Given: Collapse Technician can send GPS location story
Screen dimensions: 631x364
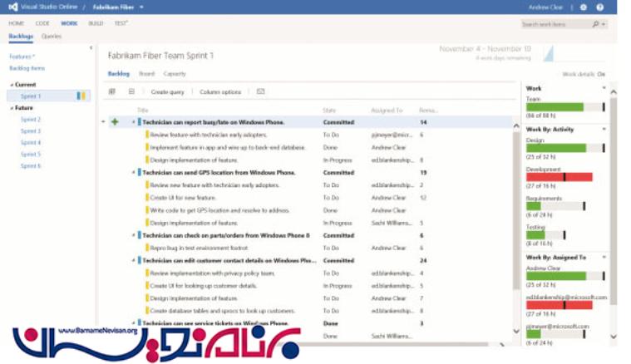Looking at the screenshot, I should [x=133, y=173].
